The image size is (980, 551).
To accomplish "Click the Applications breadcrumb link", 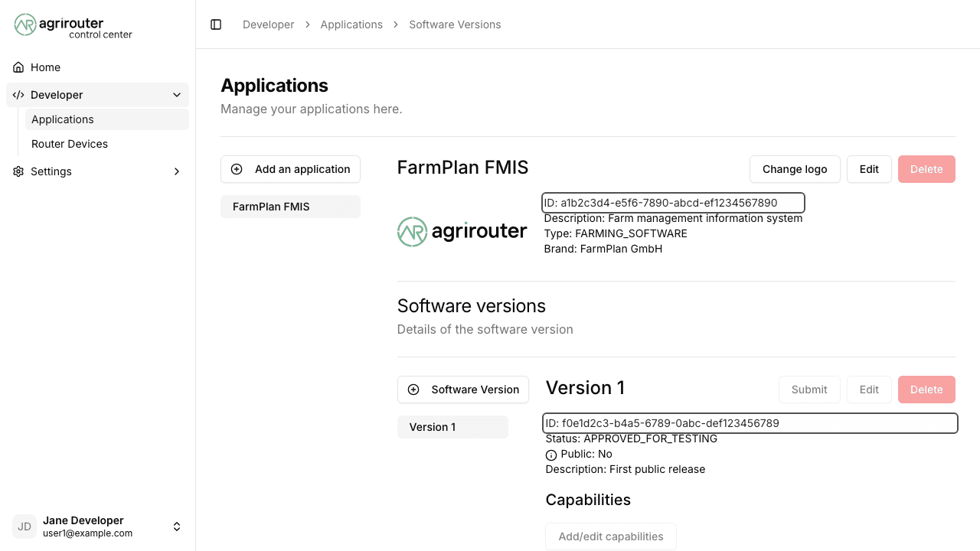I will pos(351,24).
